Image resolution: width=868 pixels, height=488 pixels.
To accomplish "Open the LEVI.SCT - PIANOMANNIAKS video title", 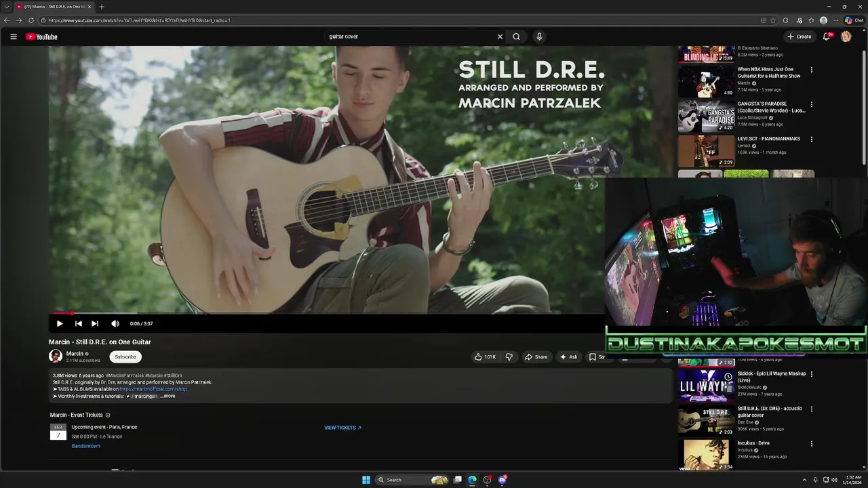I will pyautogui.click(x=769, y=139).
